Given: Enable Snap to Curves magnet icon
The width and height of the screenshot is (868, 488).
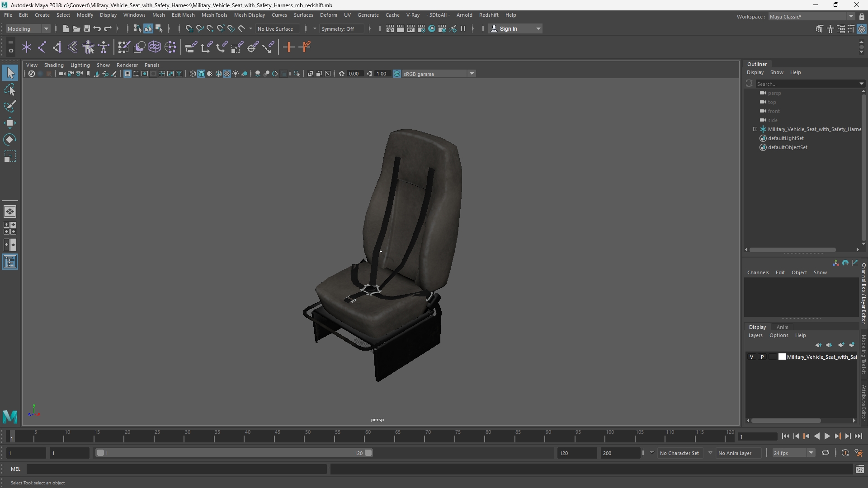Looking at the screenshot, I should 199,28.
